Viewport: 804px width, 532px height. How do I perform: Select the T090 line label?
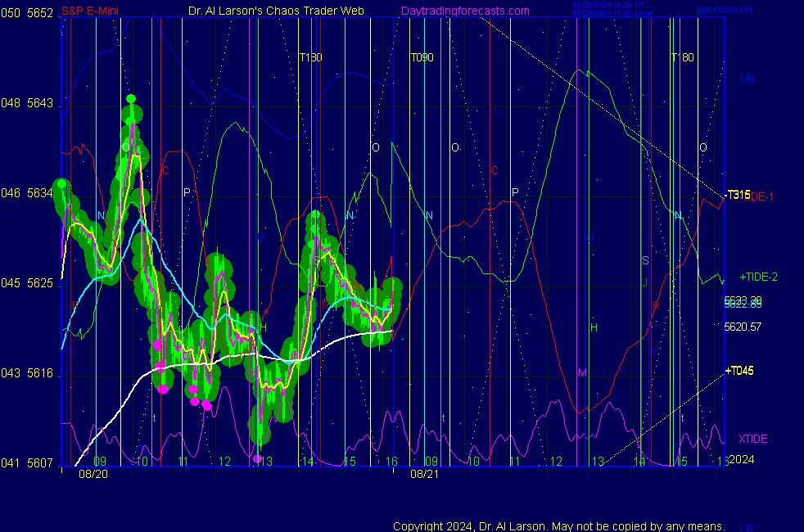coord(422,57)
